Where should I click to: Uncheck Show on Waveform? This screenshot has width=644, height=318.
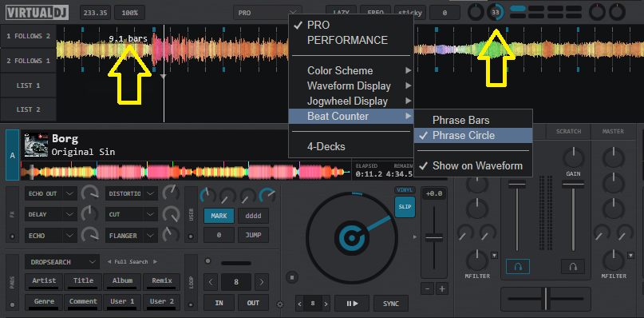tap(473, 165)
